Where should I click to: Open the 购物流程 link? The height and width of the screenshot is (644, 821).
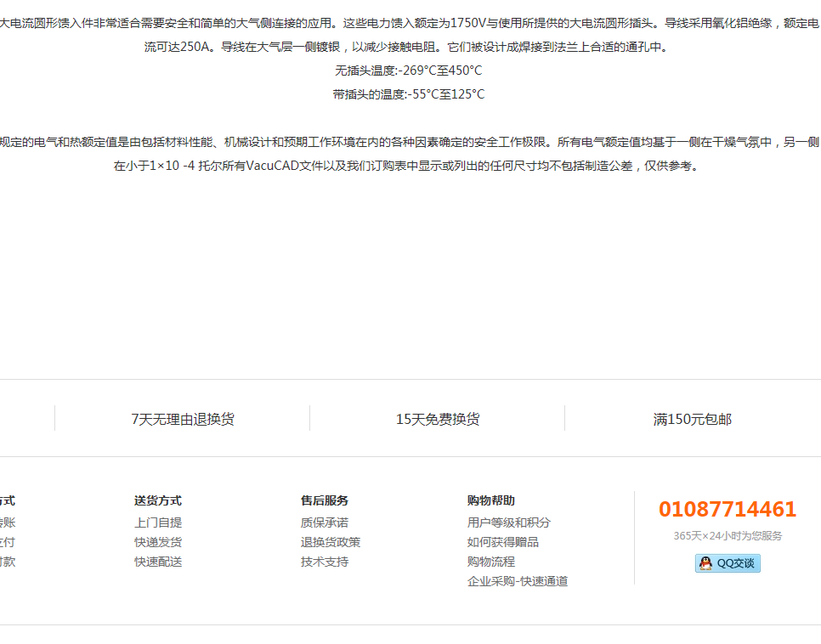[490, 562]
